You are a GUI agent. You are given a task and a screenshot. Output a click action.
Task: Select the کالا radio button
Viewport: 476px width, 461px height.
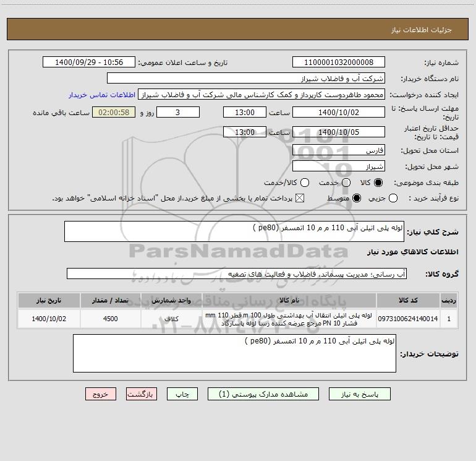(x=378, y=183)
